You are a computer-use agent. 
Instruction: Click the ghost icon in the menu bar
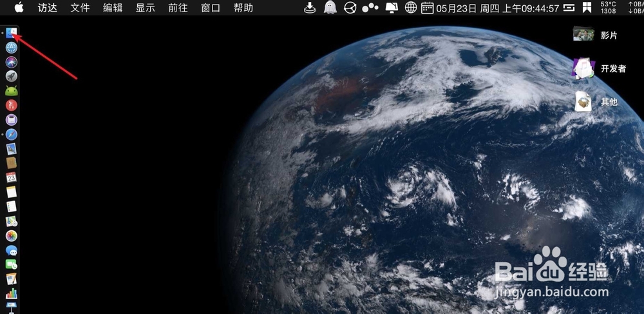click(330, 8)
